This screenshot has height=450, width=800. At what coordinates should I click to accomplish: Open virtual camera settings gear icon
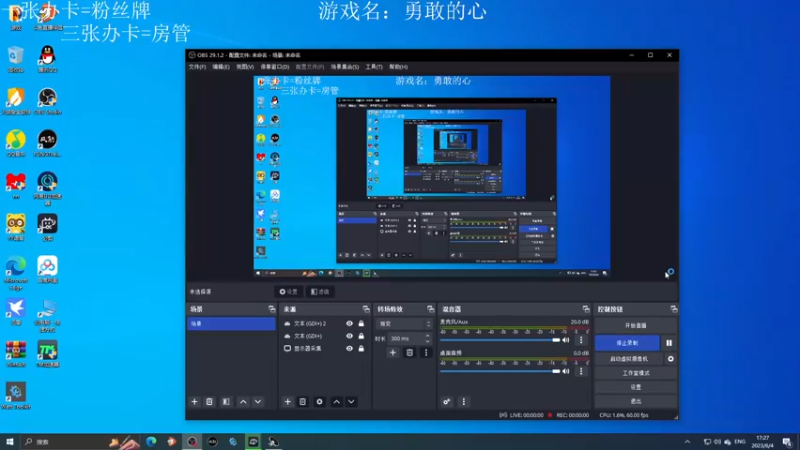click(670, 359)
